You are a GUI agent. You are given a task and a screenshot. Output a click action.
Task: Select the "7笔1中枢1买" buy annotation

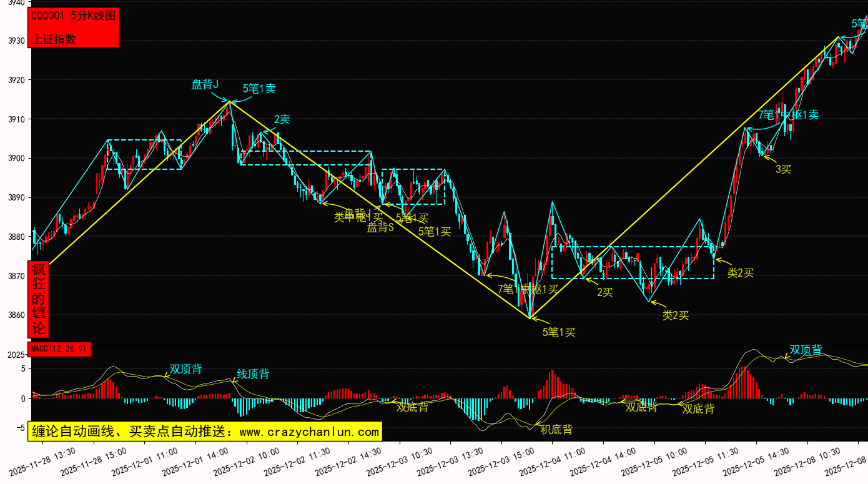click(x=528, y=289)
